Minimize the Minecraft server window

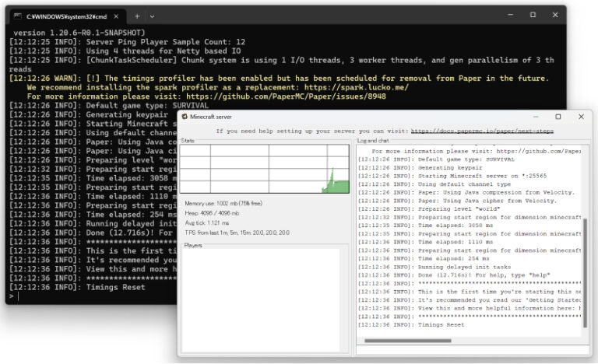click(535, 117)
